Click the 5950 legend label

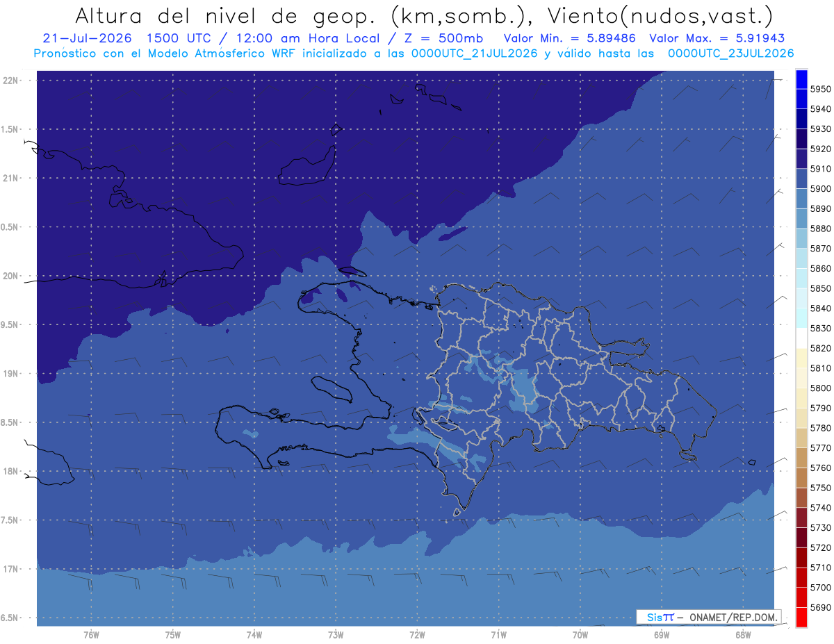[x=821, y=90]
